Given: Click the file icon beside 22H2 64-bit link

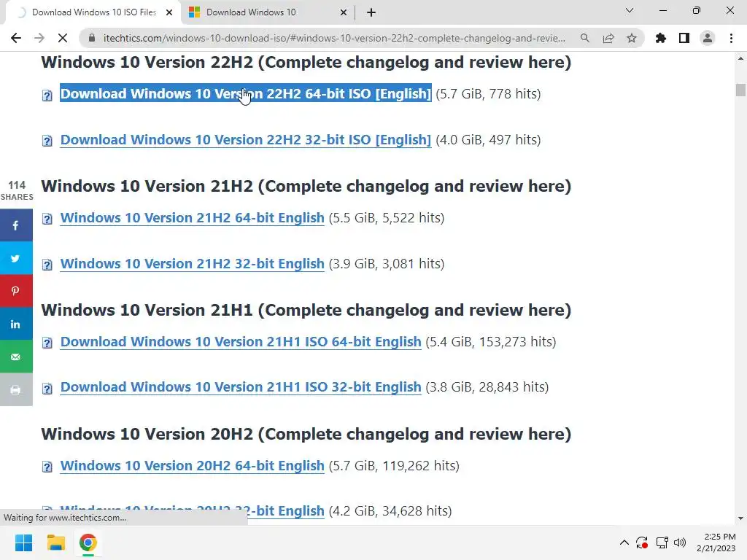Looking at the screenshot, I should tap(47, 96).
